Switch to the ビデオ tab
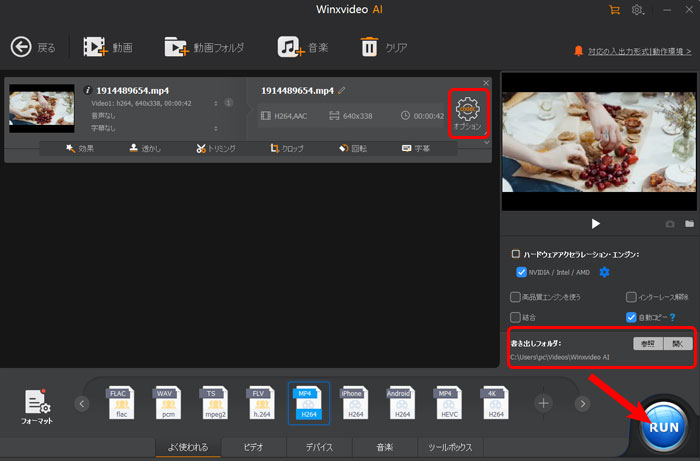 (x=254, y=447)
